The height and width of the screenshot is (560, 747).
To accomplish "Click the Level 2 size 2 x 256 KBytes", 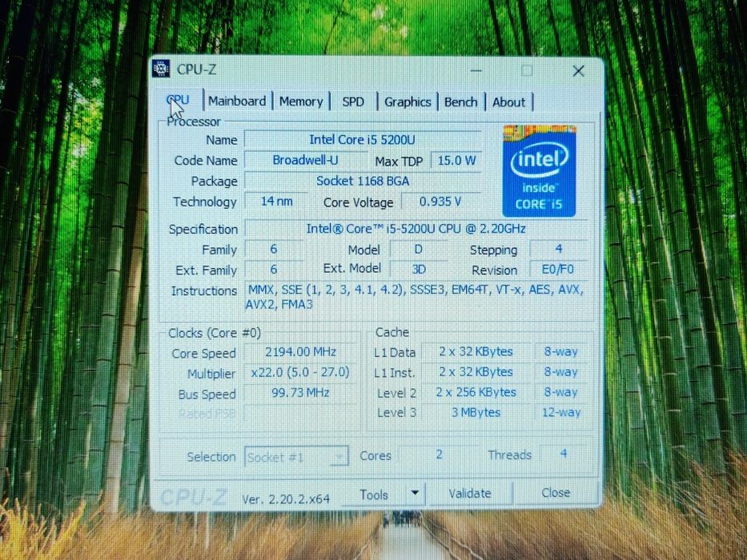I will [x=476, y=392].
